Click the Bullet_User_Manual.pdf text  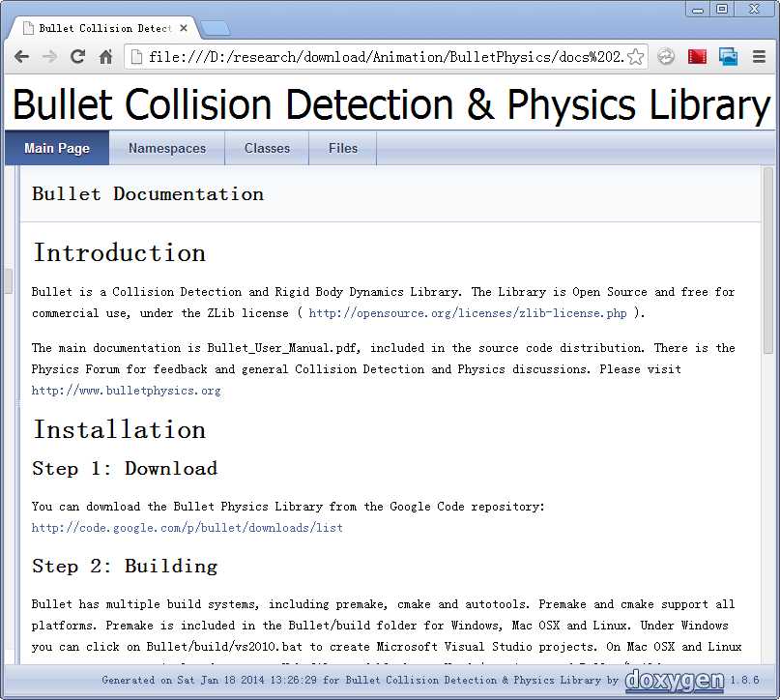283,348
